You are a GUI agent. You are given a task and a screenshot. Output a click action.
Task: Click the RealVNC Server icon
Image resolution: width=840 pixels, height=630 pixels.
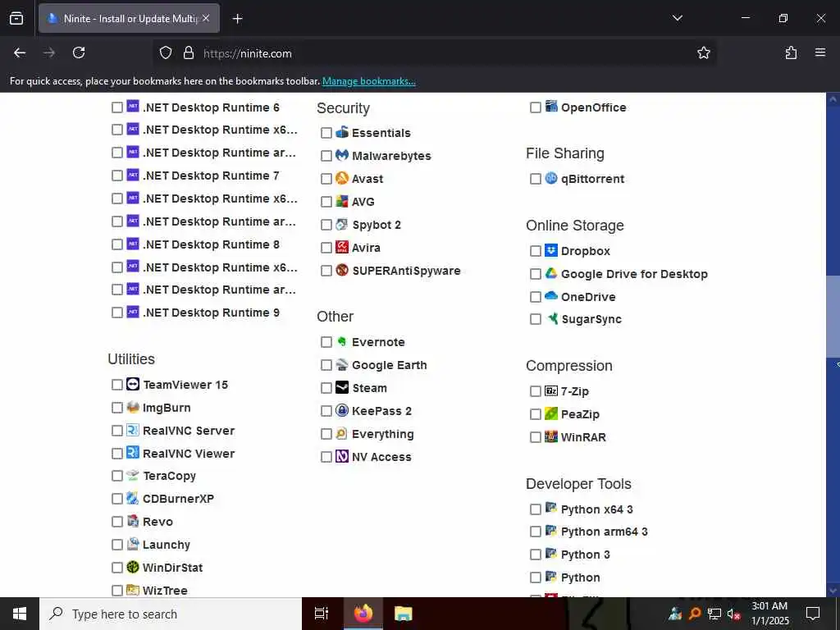click(x=133, y=430)
